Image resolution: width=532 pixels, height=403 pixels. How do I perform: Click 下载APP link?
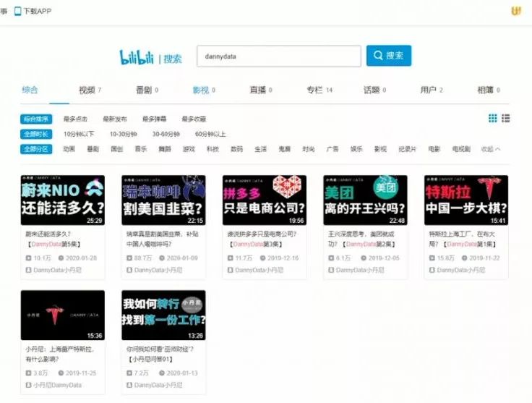point(38,11)
